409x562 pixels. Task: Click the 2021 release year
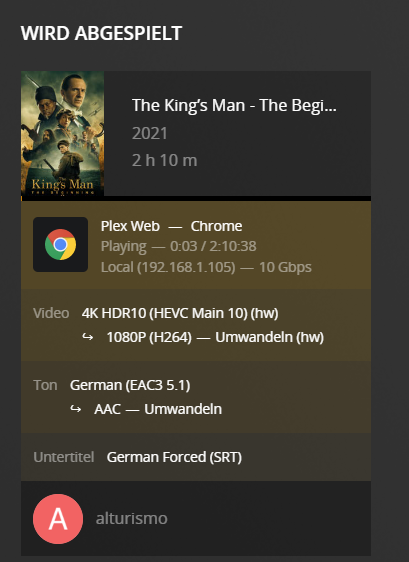[x=149, y=133]
